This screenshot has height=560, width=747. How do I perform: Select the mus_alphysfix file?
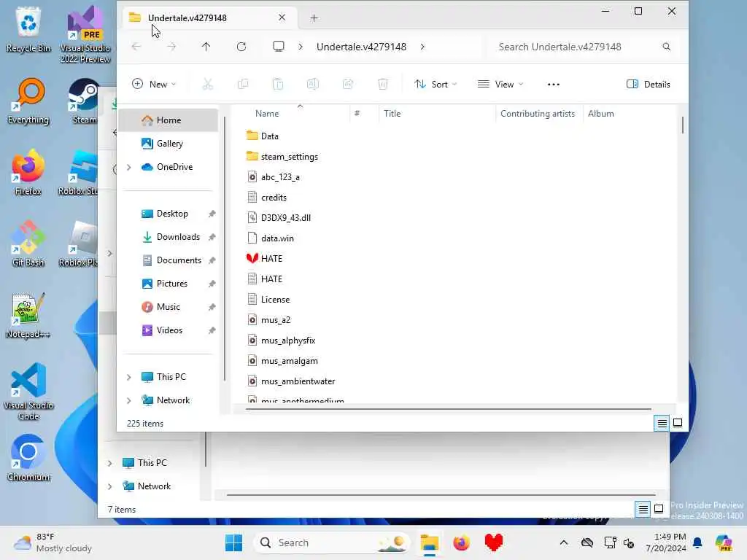click(281, 341)
